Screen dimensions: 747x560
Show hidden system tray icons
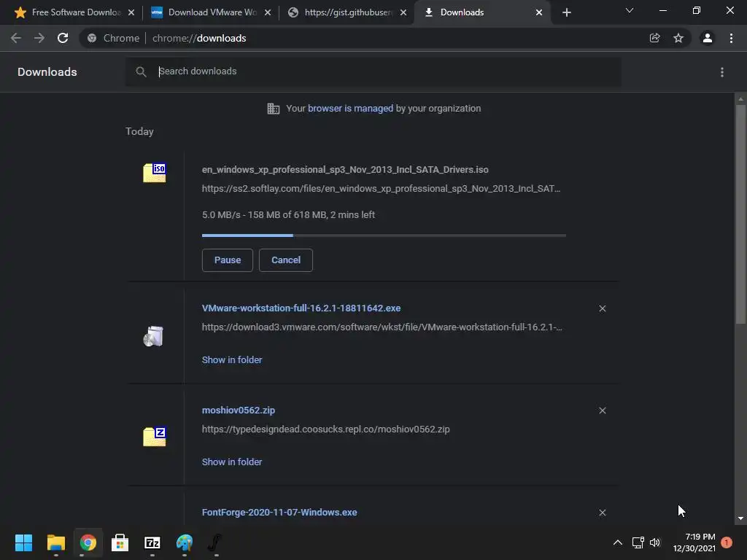617,542
